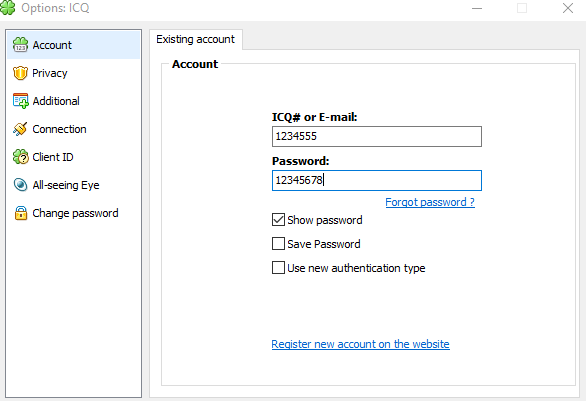Uncheck the Show password checkbox
The height and width of the screenshot is (401, 586).
pos(278,220)
